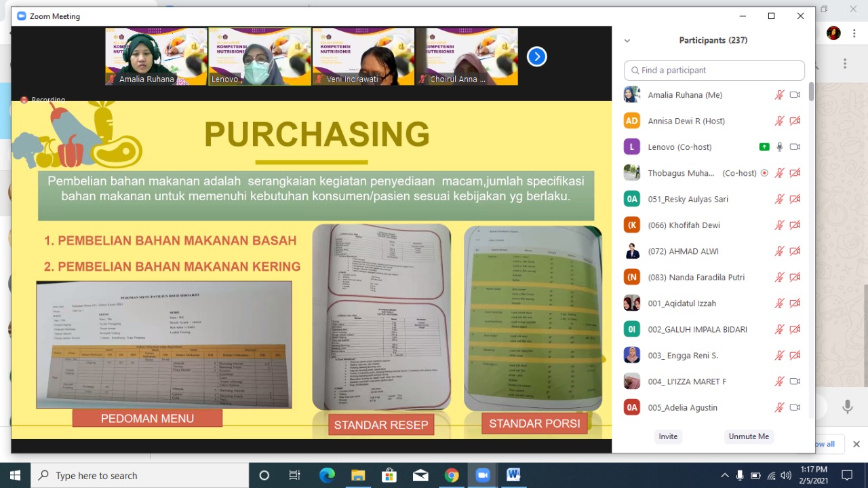
Task: Open Microsoft Word from the taskbar
Action: click(x=513, y=475)
